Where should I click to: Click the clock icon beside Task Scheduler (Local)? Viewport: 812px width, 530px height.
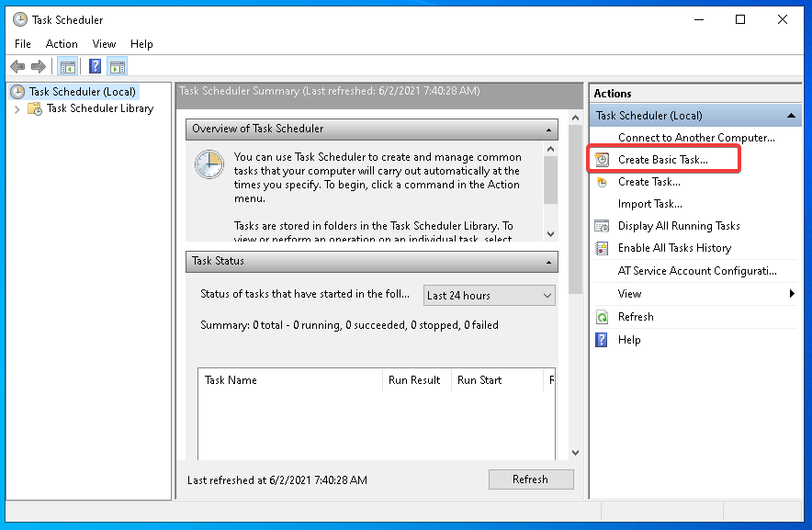[x=17, y=92]
